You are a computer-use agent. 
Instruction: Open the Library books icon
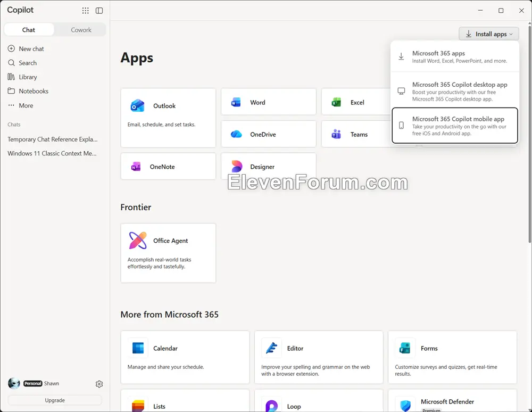tap(11, 77)
